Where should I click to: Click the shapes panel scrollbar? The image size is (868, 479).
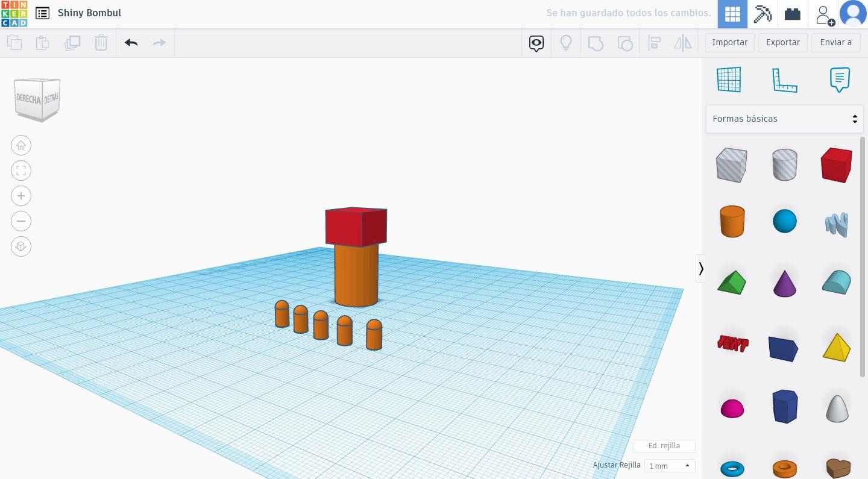pos(863,257)
